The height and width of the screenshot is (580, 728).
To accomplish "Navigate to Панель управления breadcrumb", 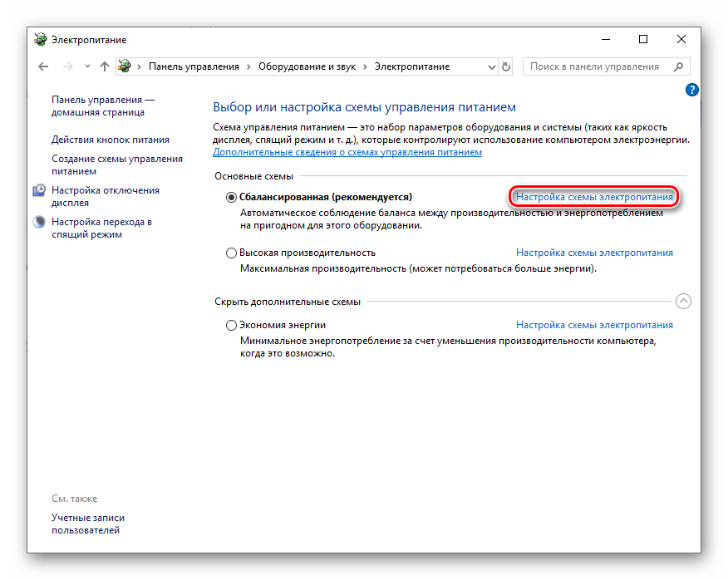I will click(194, 66).
